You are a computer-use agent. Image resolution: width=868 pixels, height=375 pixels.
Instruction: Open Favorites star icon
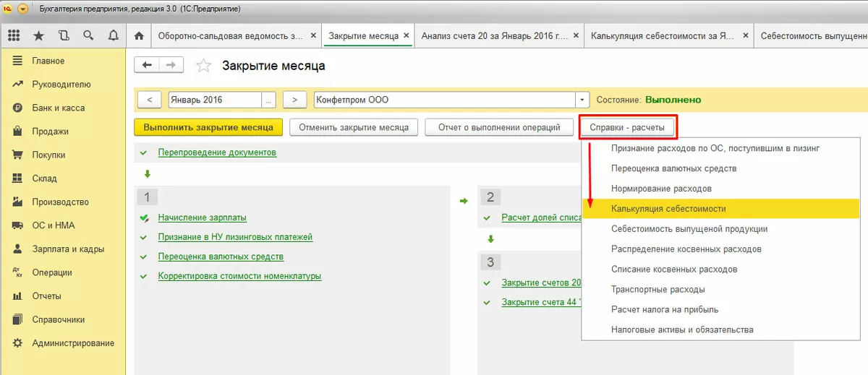click(38, 35)
